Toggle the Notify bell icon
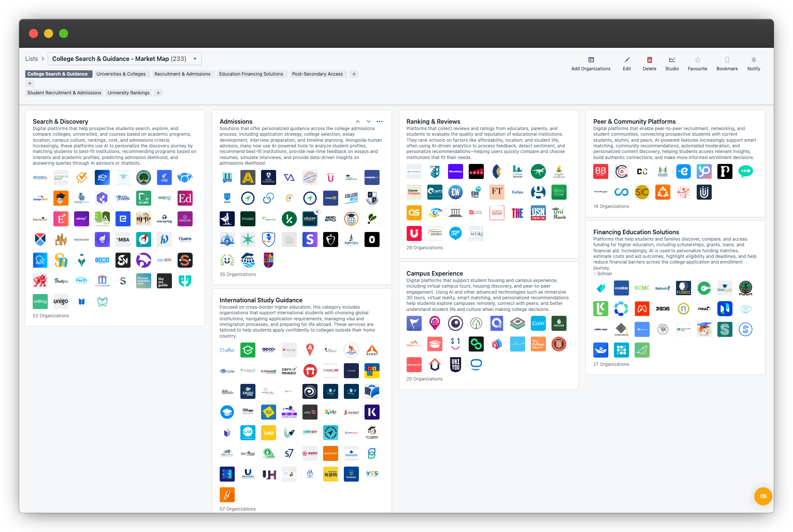The height and width of the screenshot is (532, 793). tap(754, 60)
